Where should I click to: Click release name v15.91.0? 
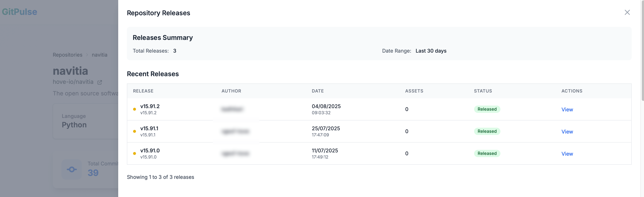pyautogui.click(x=150, y=151)
